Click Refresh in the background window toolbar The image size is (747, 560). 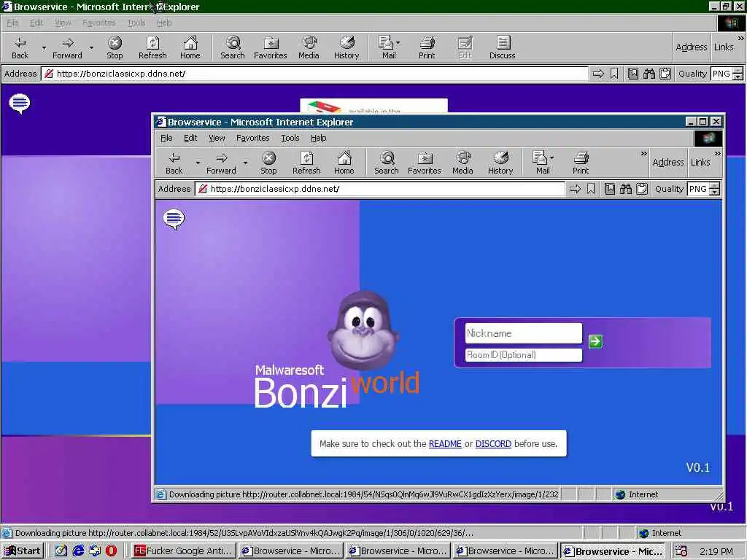(152, 47)
